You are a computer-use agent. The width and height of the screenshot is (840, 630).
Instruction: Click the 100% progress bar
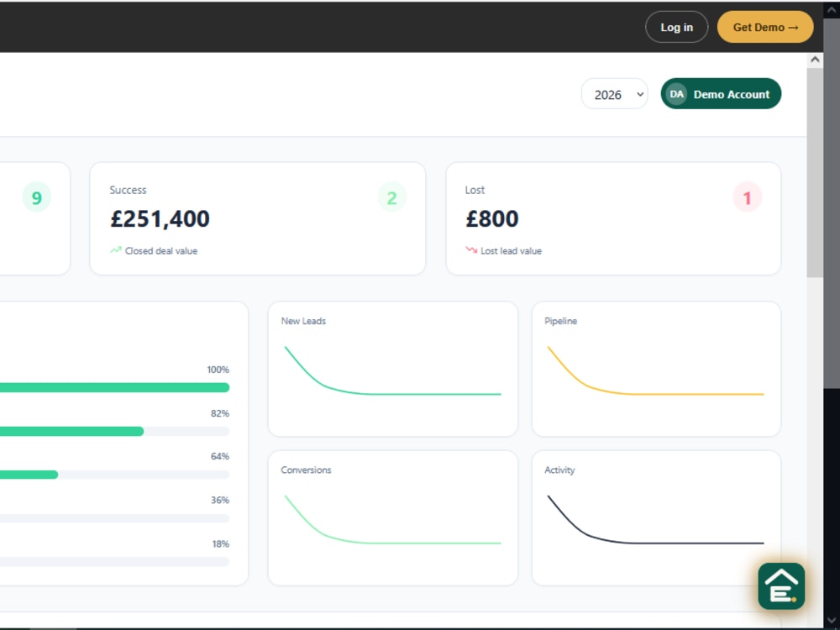(x=114, y=387)
